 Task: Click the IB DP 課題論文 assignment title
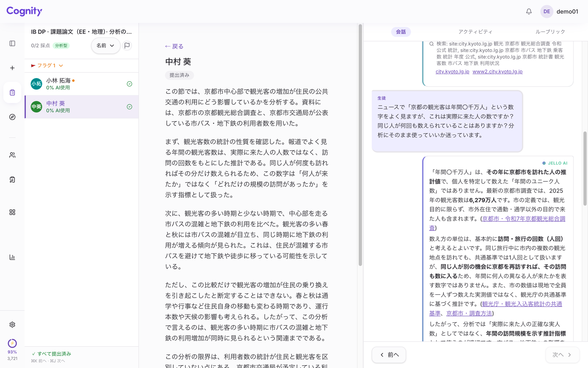pyautogui.click(x=81, y=32)
